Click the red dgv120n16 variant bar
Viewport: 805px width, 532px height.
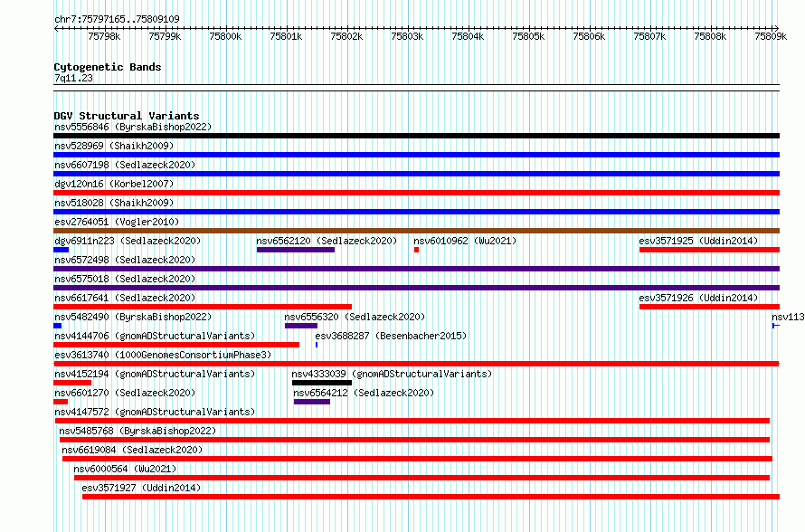tap(416, 193)
